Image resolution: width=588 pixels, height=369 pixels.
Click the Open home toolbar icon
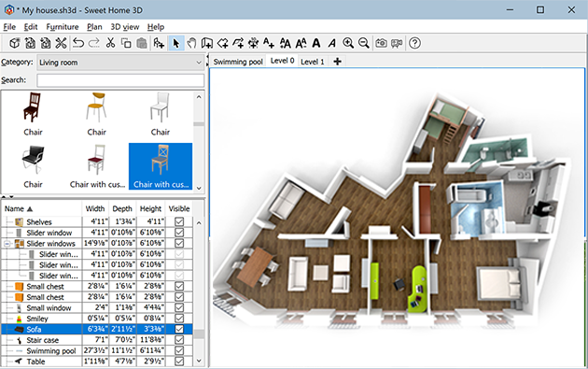[30, 43]
